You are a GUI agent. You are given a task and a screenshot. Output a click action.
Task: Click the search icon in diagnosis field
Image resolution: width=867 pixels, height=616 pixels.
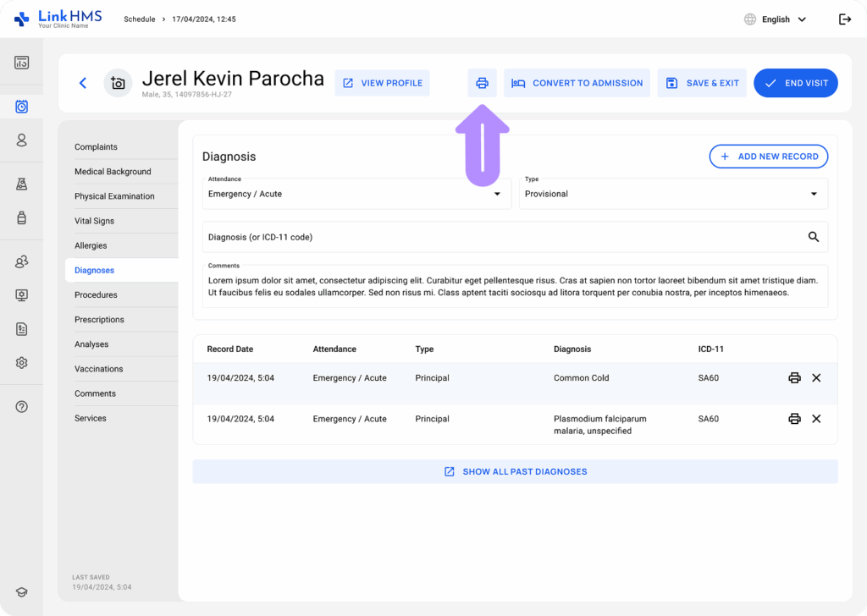[813, 237]
